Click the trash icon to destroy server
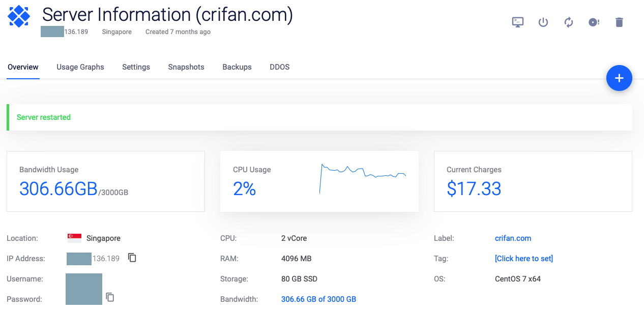The width and height of the screenshot is (644, 313). coord(619,22)
